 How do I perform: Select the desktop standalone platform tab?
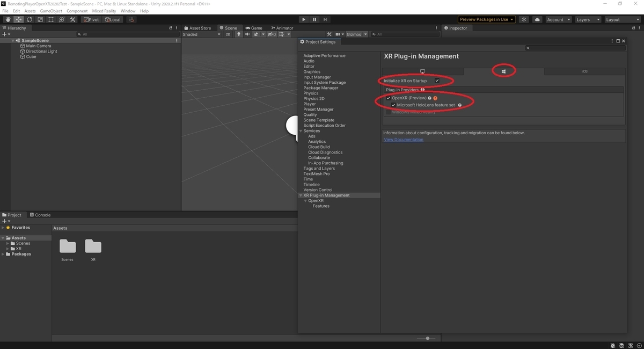[x=422, y=71]
